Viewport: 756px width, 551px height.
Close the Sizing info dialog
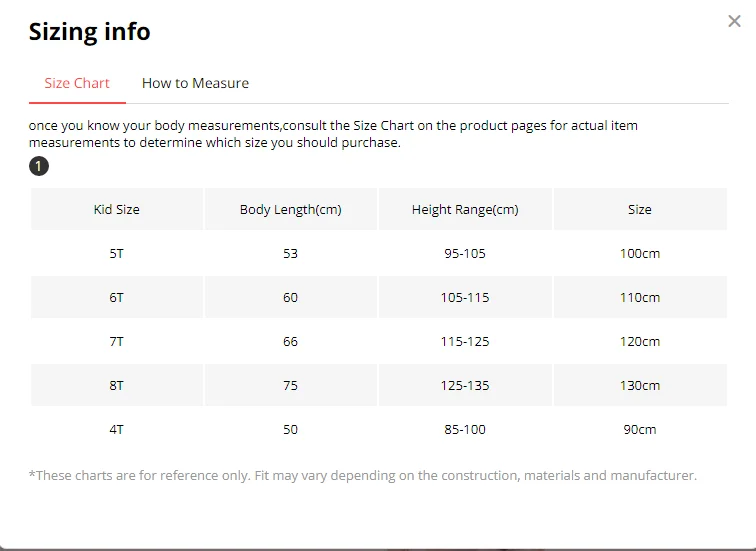(734, 21)
